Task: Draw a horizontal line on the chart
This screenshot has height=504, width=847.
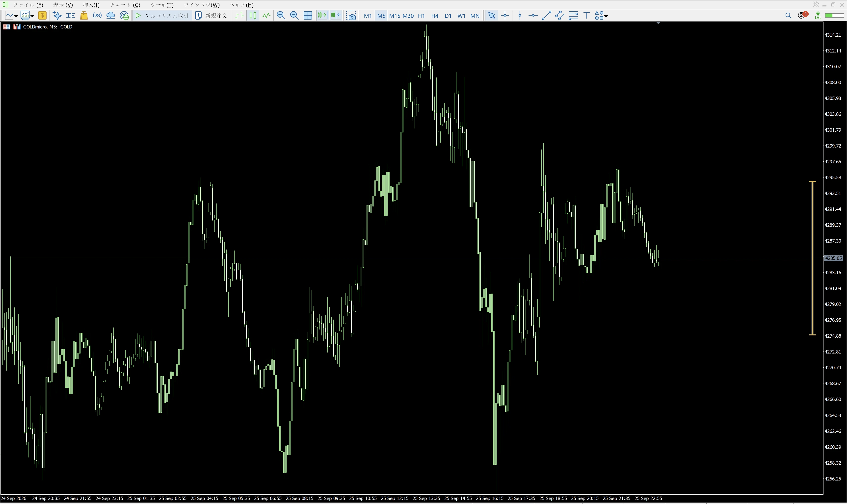Action: [533, 16]
